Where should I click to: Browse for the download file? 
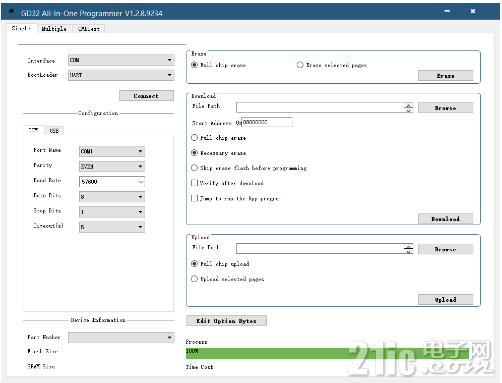coord(446,108)
